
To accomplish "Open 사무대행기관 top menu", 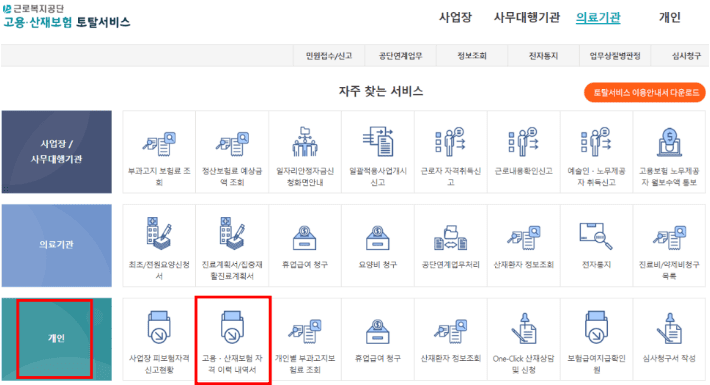I will [x=527, y=18].
